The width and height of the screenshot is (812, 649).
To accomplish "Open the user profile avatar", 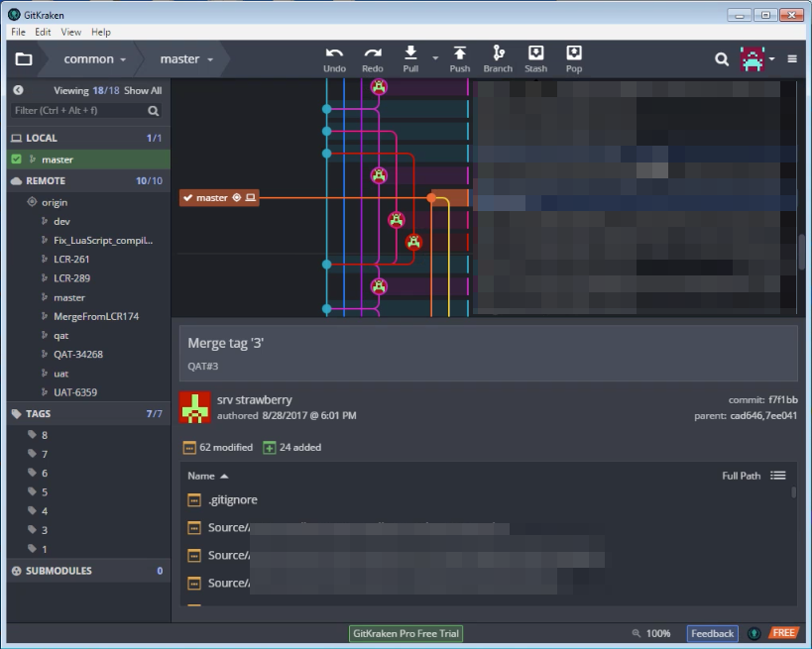I will [x=753, y=59].
